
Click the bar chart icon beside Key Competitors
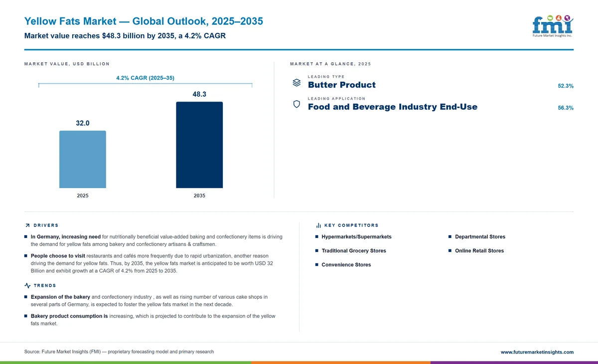tap(318, 226)
